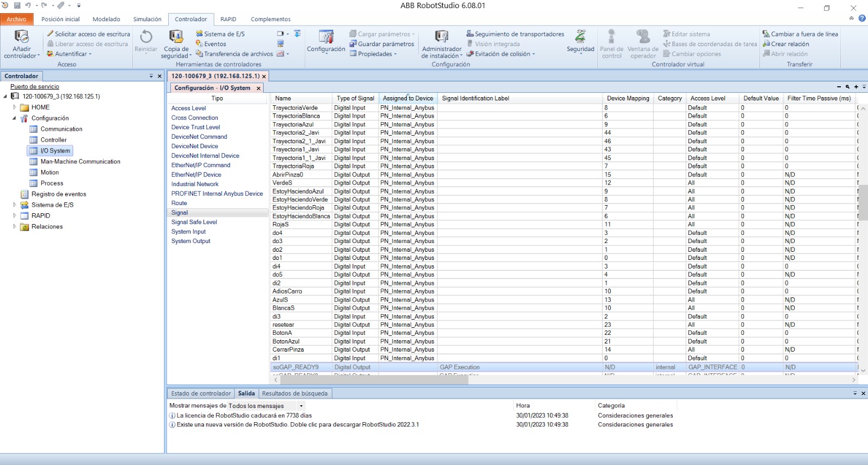
Task: Click the Undo icon in title bar
Action: 28,5
